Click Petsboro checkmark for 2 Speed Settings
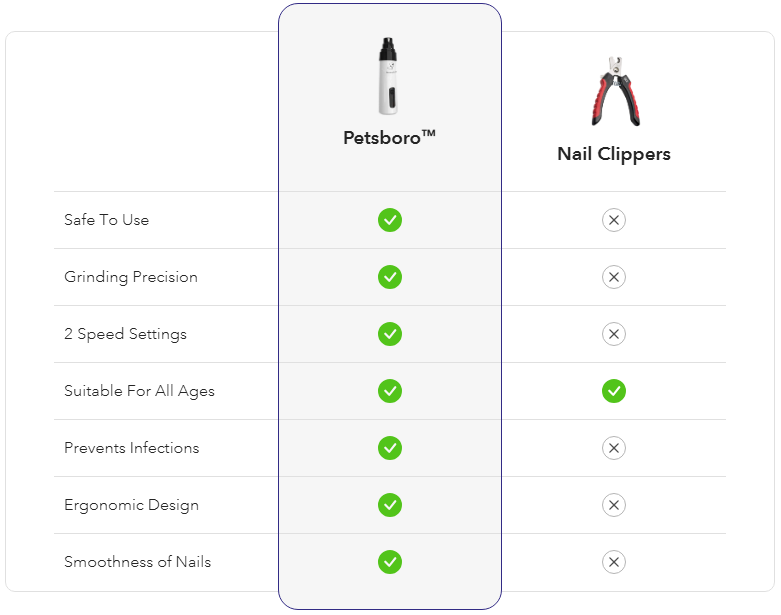 tap(390, 334)
